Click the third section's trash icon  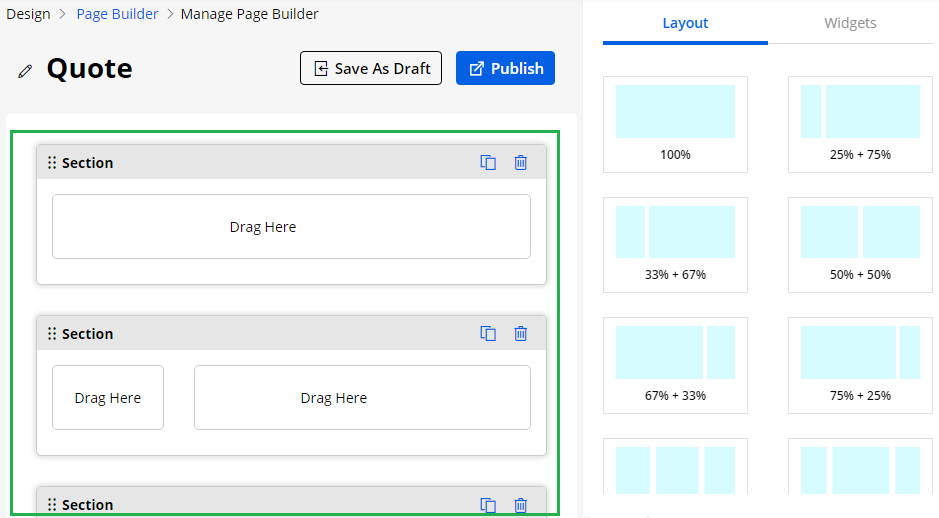point(520,505)
